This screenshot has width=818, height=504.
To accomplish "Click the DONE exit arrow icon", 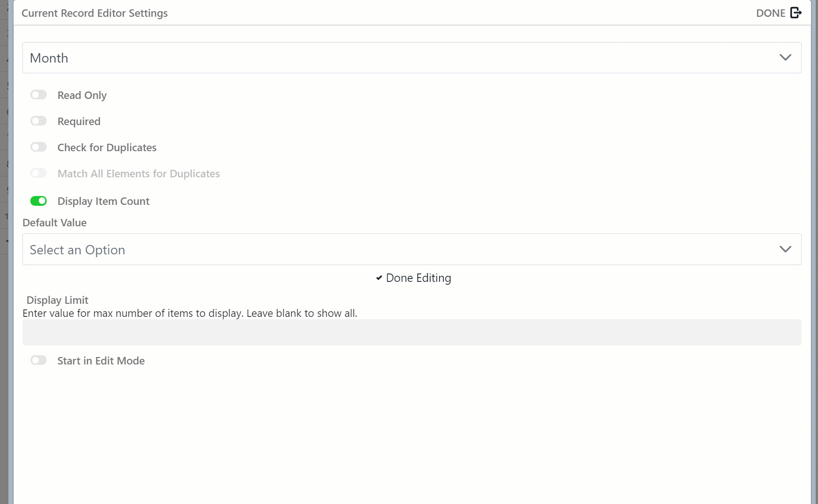I will (796, 13).
